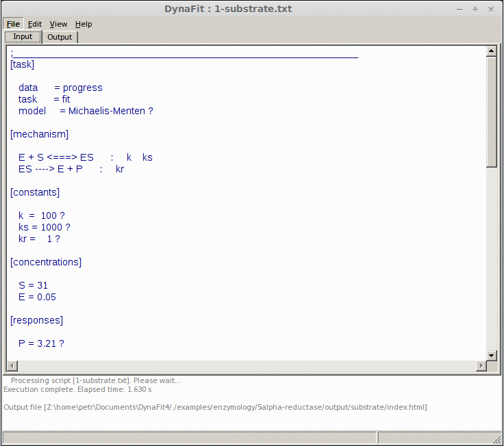Click the [task] section header
Screen dimensions: 504x446
click(22, 64)
